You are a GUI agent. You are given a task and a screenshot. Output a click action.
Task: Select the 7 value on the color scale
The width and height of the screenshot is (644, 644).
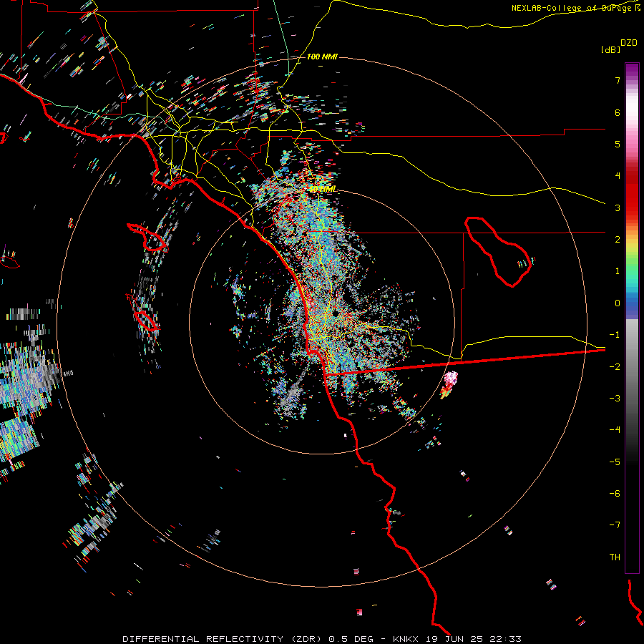pos(618,80)
